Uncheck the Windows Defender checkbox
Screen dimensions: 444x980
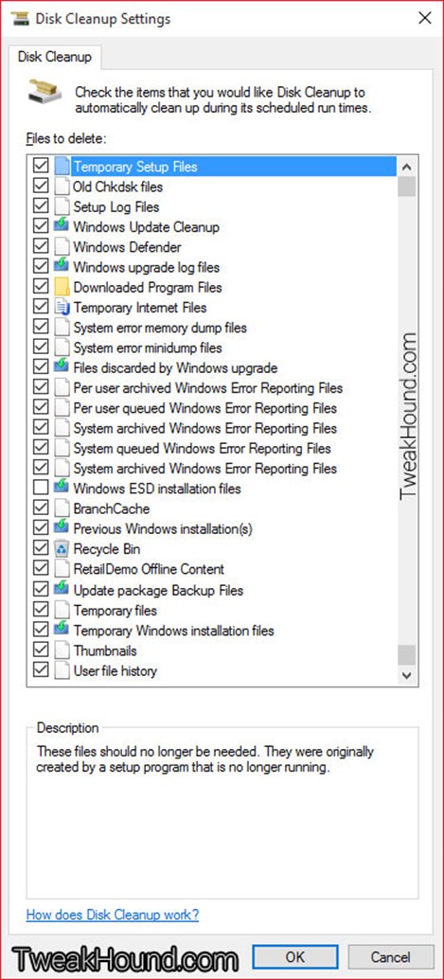tap(41, 247)
